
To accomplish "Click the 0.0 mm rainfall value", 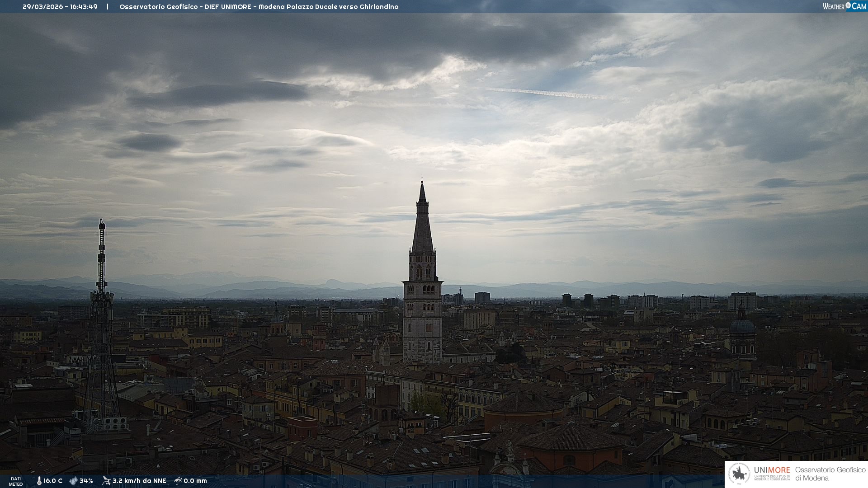I will pos(195,481).
